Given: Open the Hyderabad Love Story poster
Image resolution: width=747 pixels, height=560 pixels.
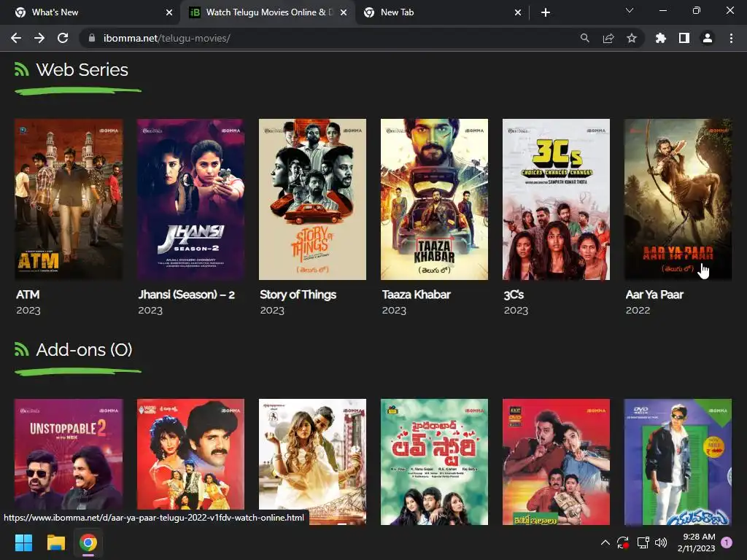Looking at the screenshot, I should [x=435, y=462].
